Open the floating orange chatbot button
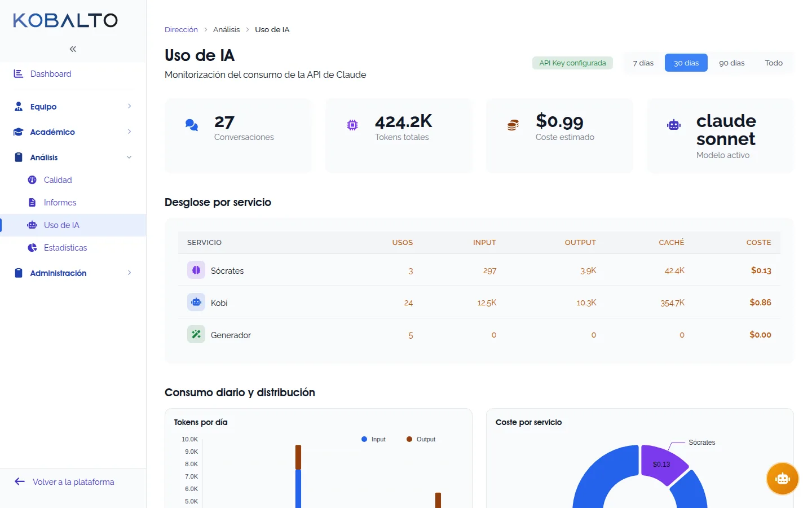The height and width of the screenshot is (508, 812). 783,479
